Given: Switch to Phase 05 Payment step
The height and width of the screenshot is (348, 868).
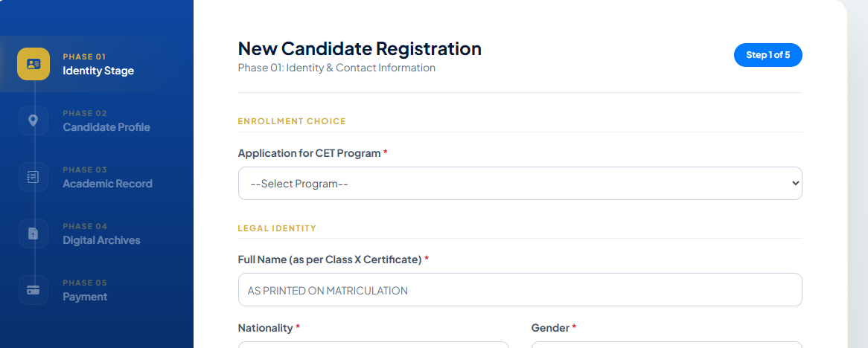Looking at the screenshot, I should coord(85,297).
